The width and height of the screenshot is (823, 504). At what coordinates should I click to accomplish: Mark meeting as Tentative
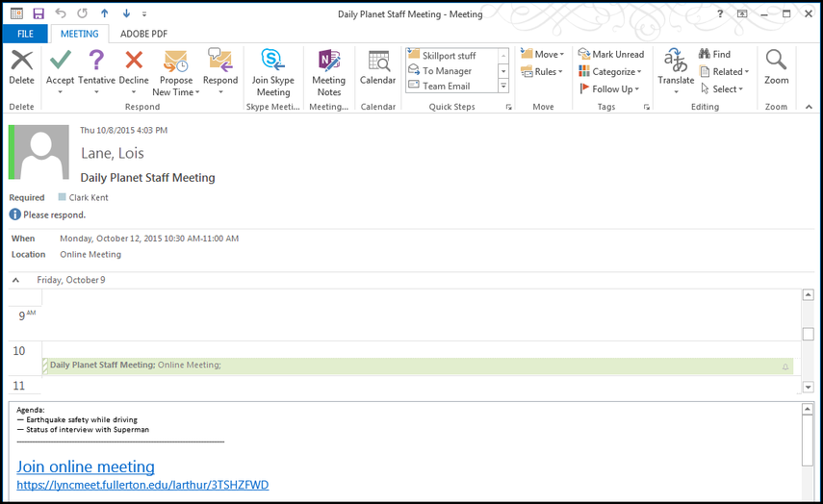coord(96,60)
